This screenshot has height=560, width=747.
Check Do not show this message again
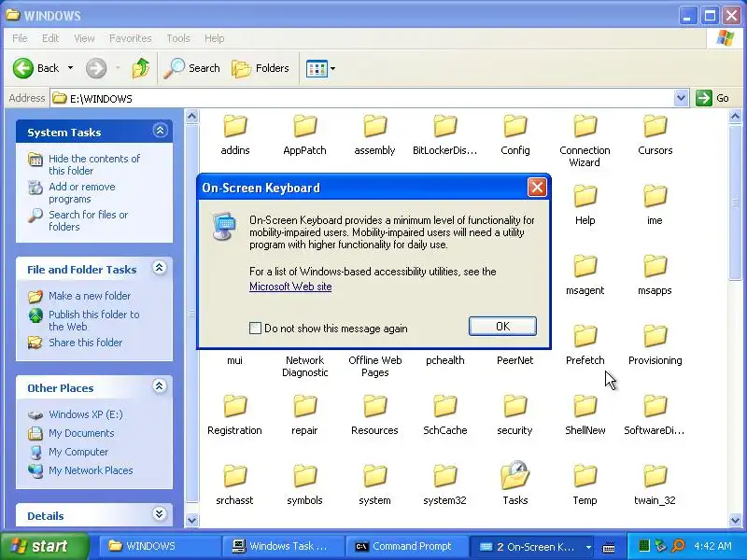coord(255,328)
